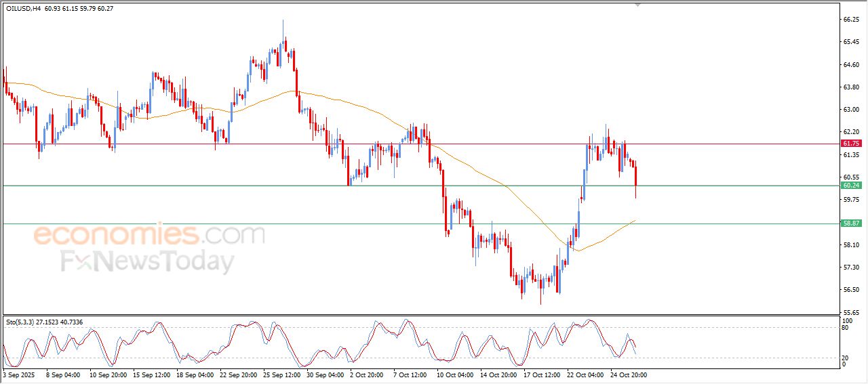This screenshot has height=384, width=868.
Task: Click the 3 Sep 2025 date label
Action: 19,374
